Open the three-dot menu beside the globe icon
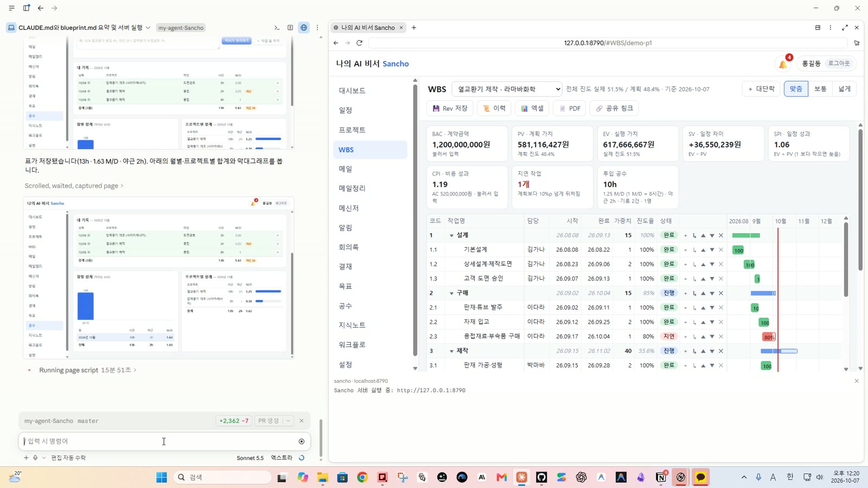868x488 pixels. point(317,28)
